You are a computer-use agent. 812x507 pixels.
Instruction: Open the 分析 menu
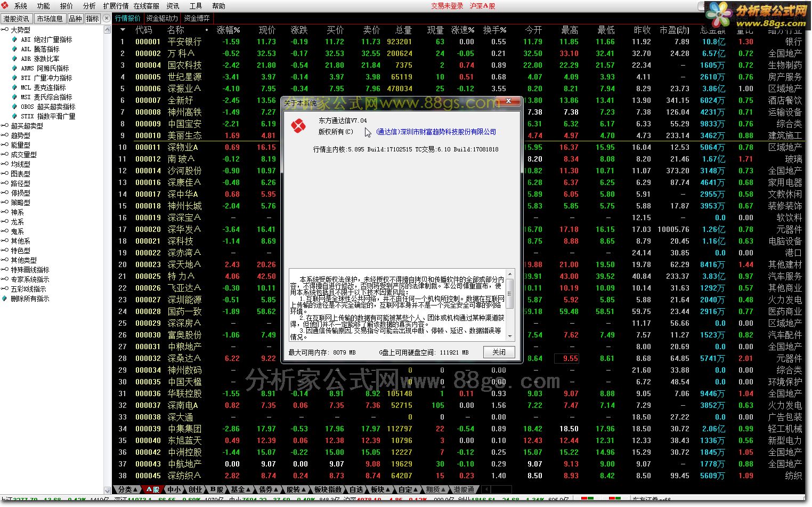(89, 6)
